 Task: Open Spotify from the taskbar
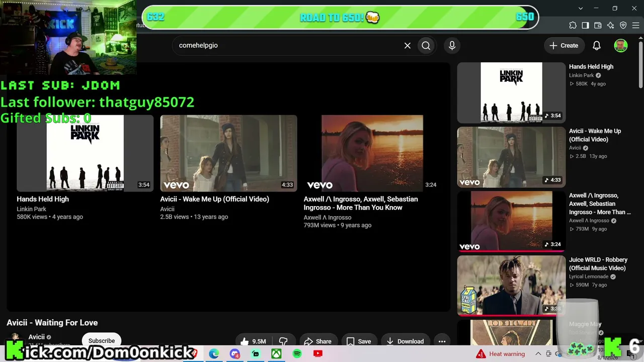point(297,354)
